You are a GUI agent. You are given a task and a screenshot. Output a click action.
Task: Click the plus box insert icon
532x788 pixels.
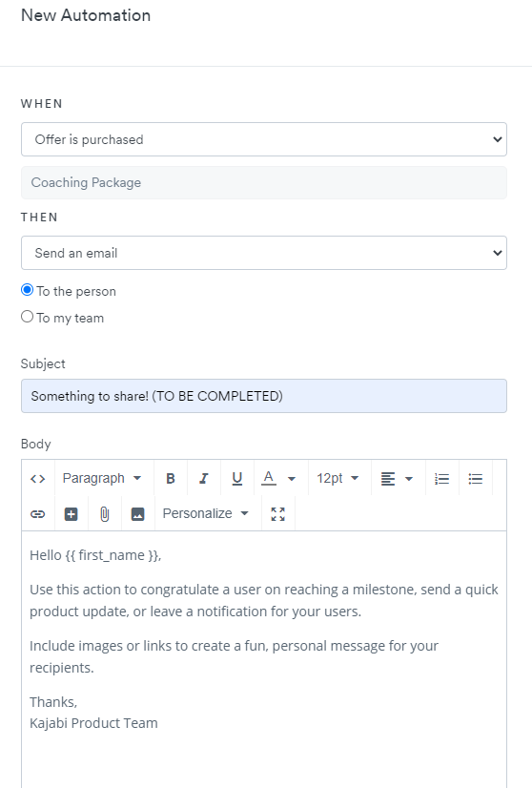[72, 513]
